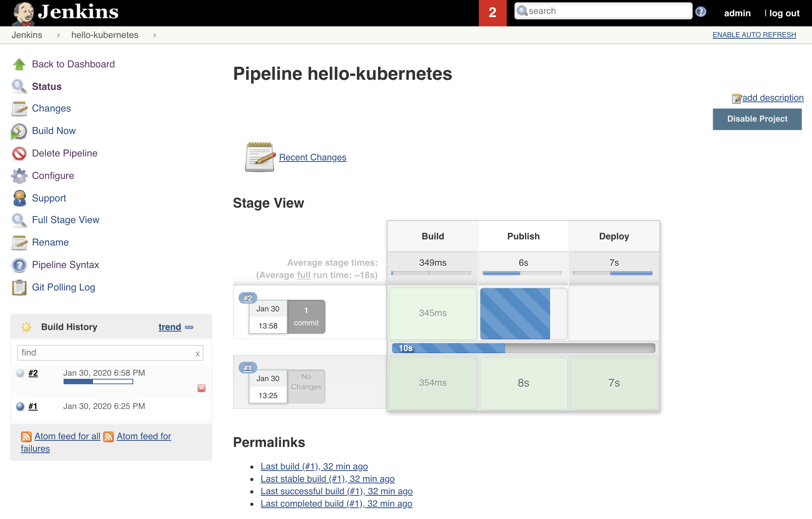Viewport: 812px width, 519px height.
Task: Click the Delete Pipeline red icon
Action: coord(19,153)
